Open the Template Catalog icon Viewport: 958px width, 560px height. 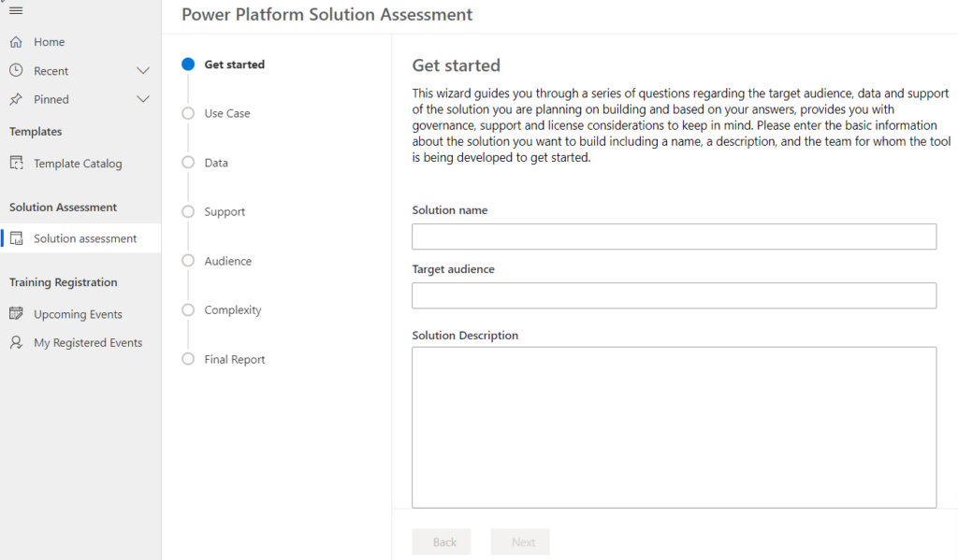point(17,163)
